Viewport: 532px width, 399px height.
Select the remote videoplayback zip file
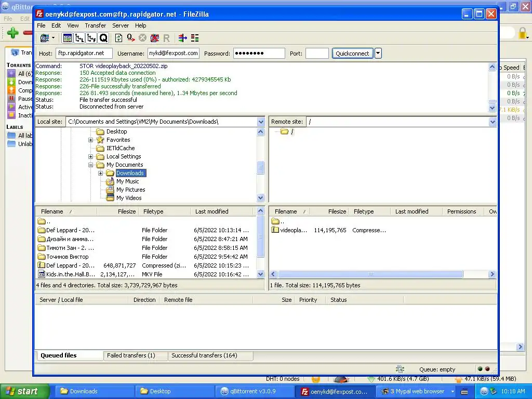(328, 230)
